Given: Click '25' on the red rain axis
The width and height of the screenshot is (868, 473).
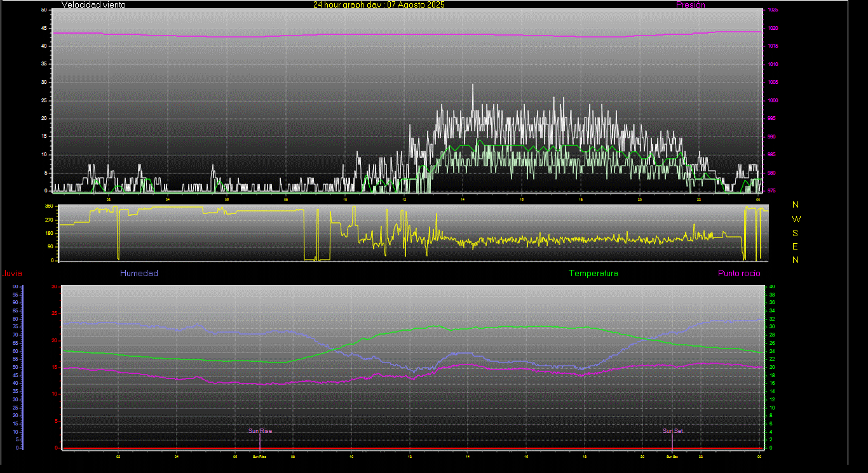Looking at the screenshot, I should [55, 314].
